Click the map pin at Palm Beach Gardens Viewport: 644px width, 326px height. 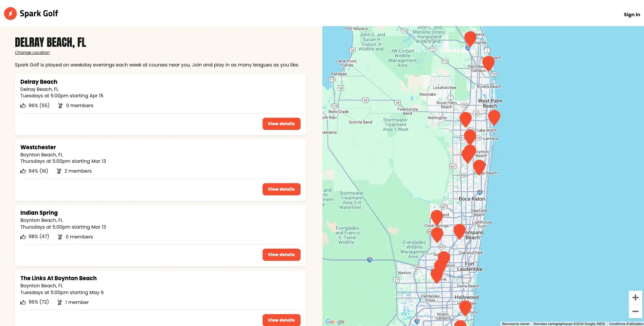click(488, 63)
